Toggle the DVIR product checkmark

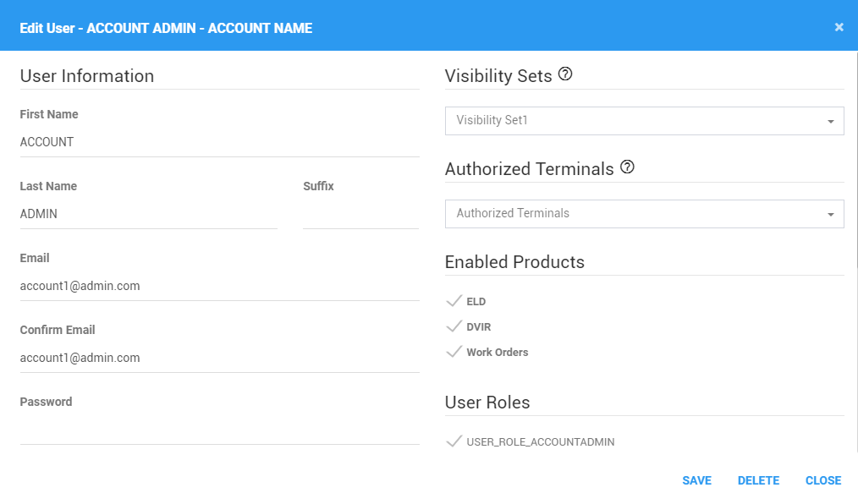(x=454, y=326)
